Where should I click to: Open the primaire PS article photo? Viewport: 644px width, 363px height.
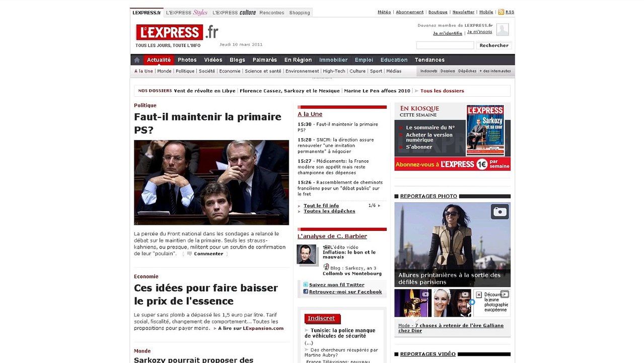click(x=211, y=183)
